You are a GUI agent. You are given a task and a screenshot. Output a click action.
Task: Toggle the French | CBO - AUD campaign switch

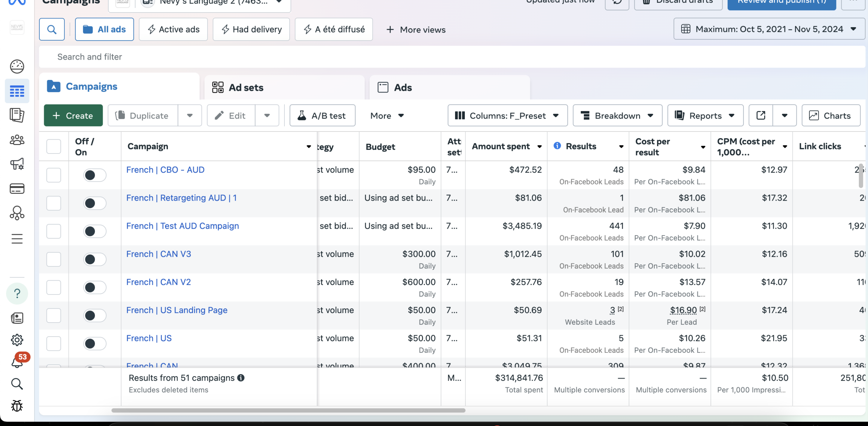[x=95, y=175]
